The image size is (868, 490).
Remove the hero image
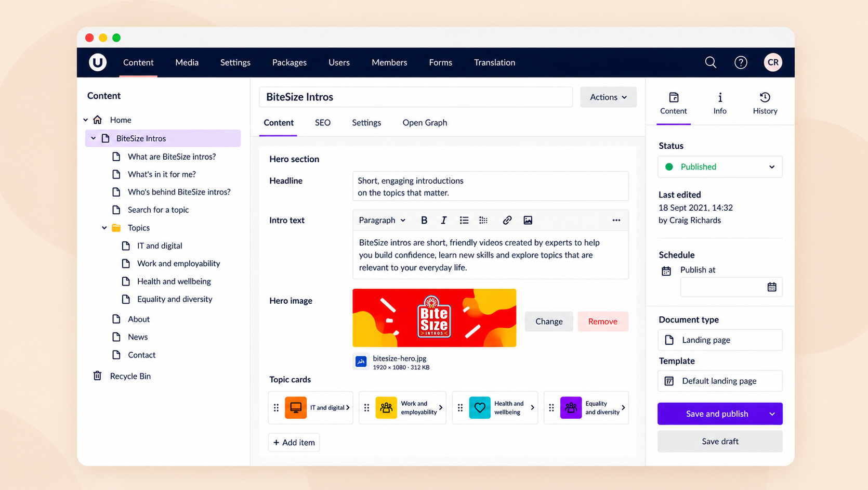[x=603, y=321]
